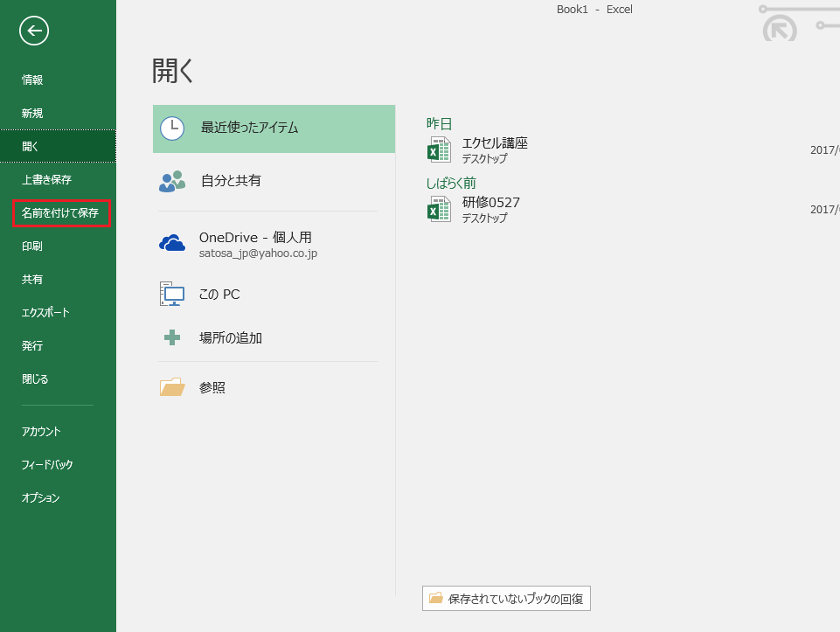
Task: Select 場所の追加 option
Action: [x=274, y=338]
